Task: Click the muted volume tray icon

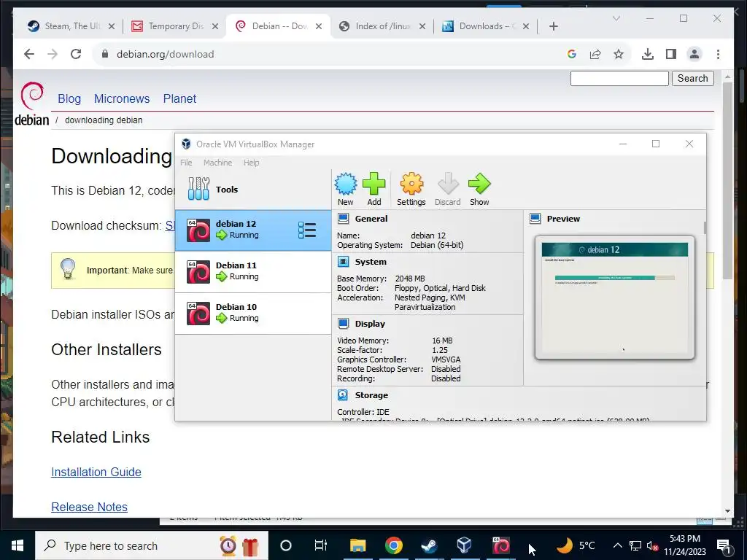Action: 653,545
